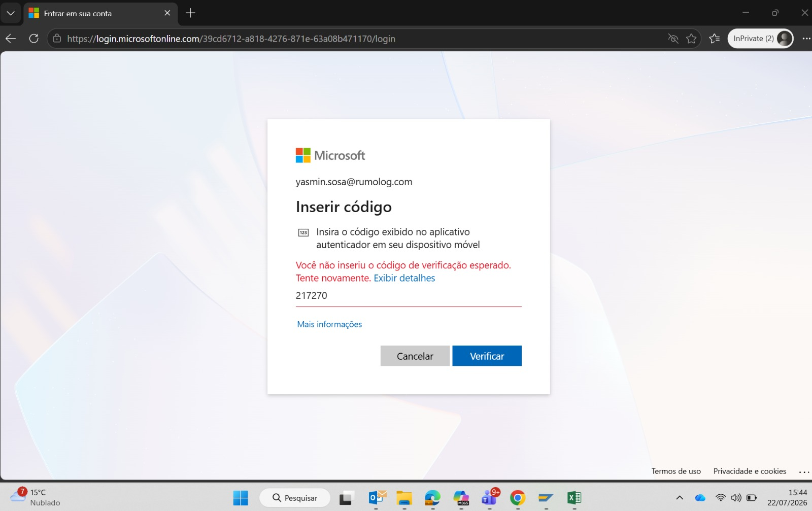
Task: Focus the verification code field showing 217270
Action: click(409, 296)
